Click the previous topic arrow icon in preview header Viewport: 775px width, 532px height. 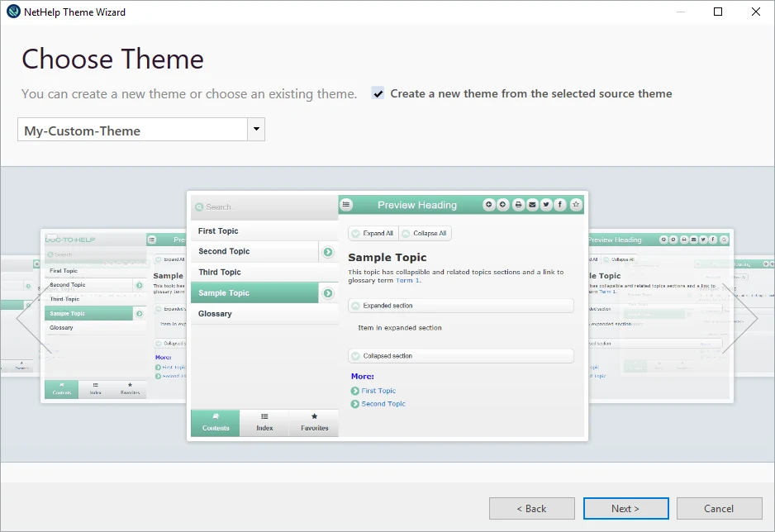pos(489,205)
